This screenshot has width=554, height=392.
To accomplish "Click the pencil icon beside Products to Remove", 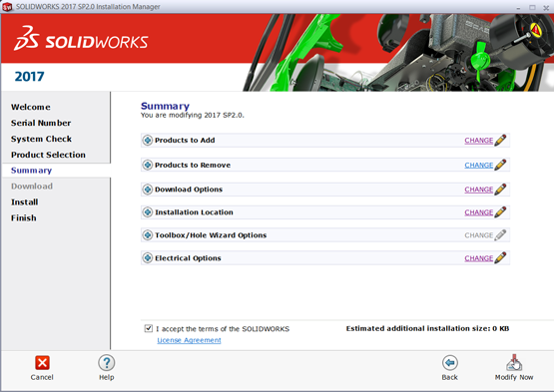I will point(500,165).
